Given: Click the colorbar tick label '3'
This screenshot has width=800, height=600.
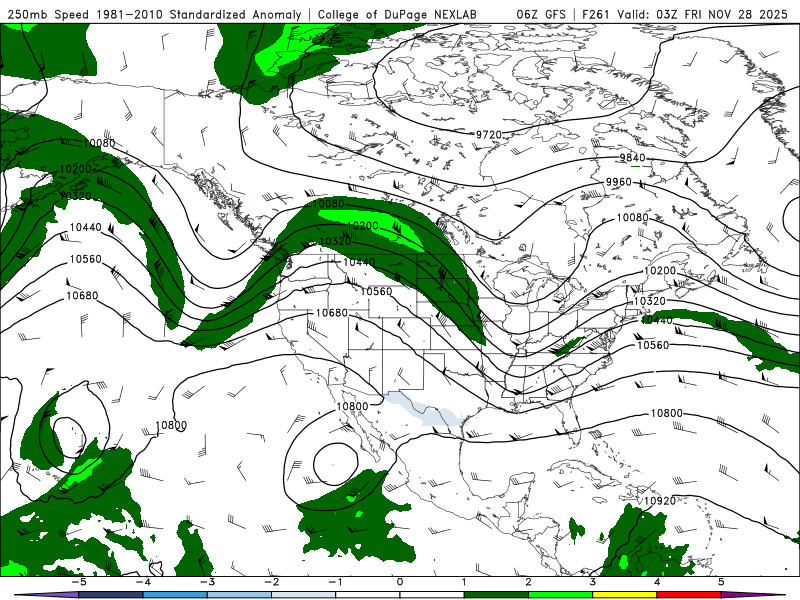Looking at the screenshot, I should click(x=593, y=582).
